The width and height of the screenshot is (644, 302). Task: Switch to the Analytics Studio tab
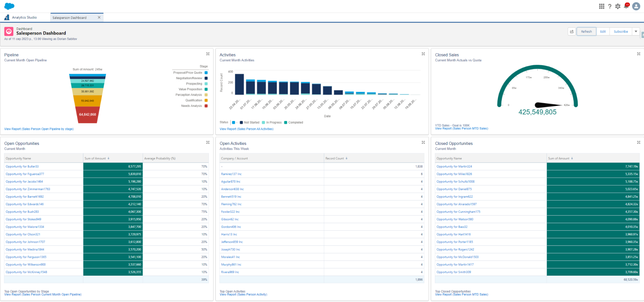(24, 17)
